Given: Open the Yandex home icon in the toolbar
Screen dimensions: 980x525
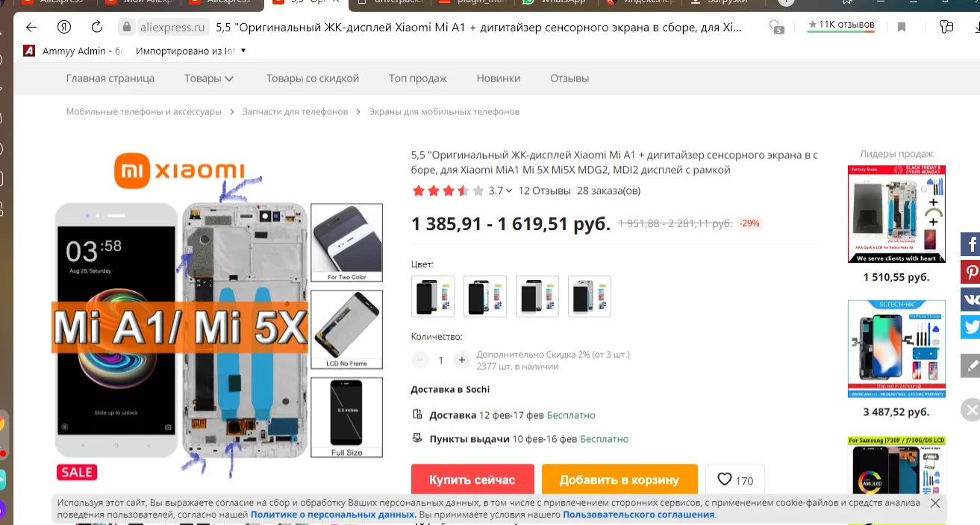Looking at the screenshot, I should click(x=64, y=28).
